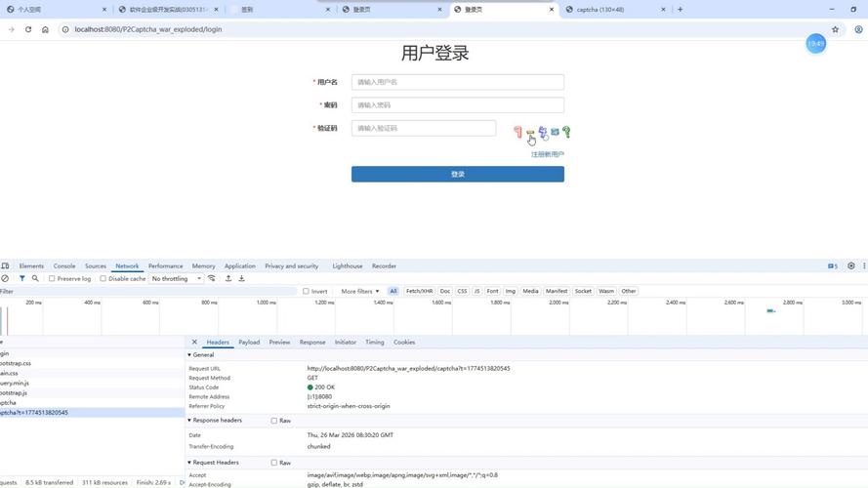
Task: Open the No throttling dropdown
Action: [x=176, y=278]
